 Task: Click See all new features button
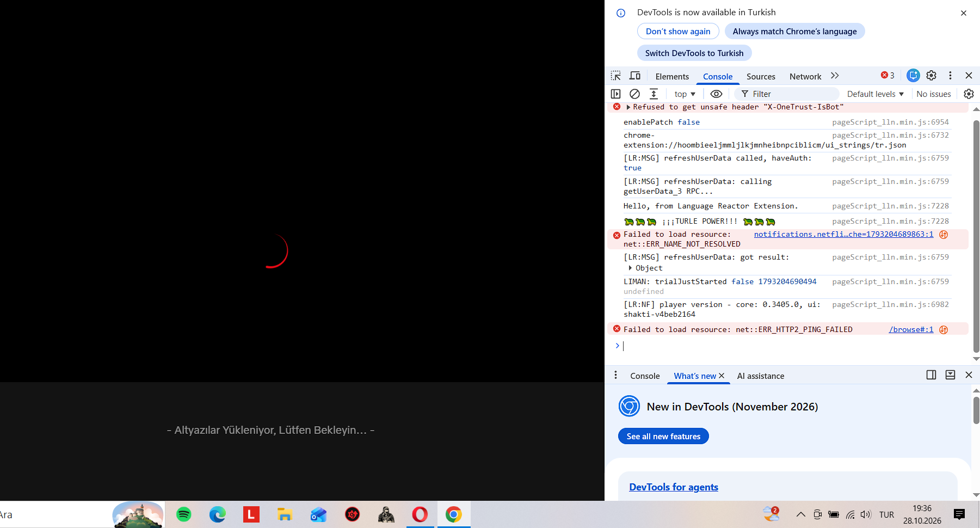(663, 437)
